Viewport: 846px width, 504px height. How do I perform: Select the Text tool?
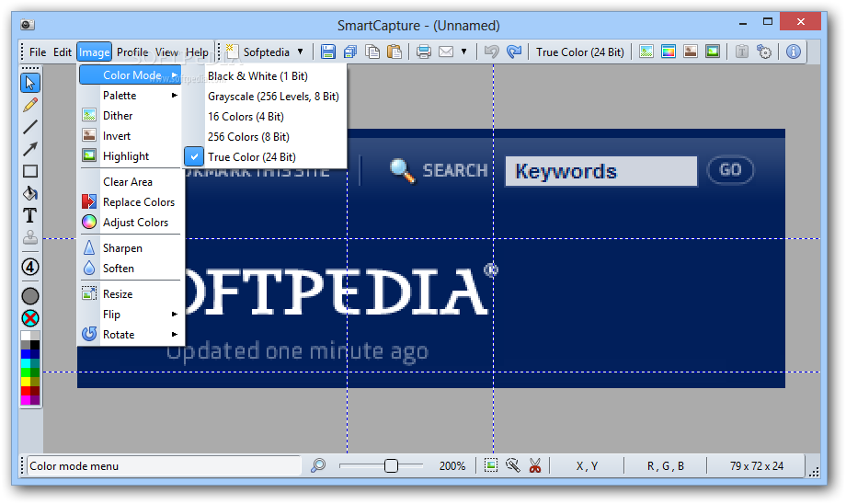coord(30,215)
